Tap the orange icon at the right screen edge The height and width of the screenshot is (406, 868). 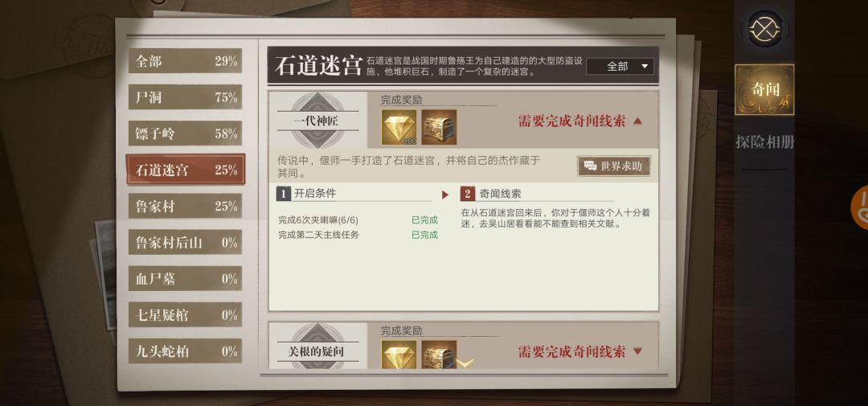click(860, 207)
